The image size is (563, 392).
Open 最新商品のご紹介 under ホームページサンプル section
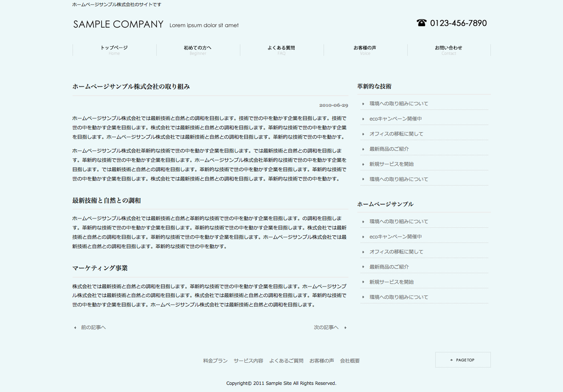pos(389,267)
